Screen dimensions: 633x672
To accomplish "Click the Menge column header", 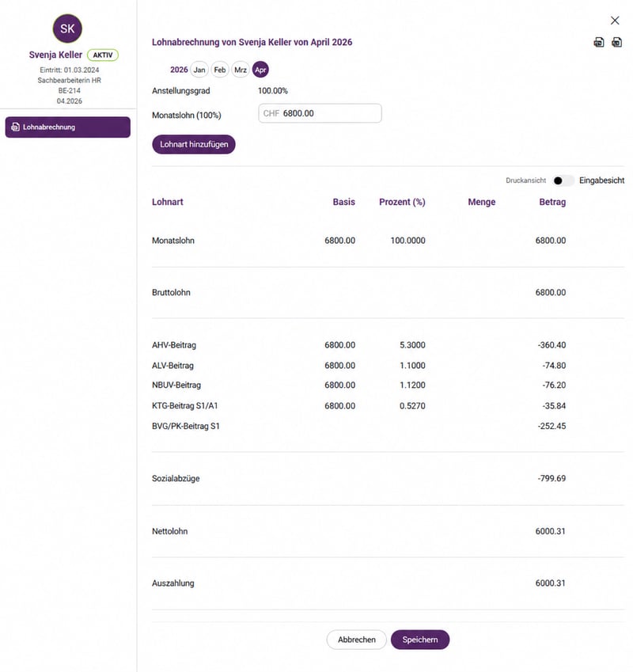I will 481,202.
